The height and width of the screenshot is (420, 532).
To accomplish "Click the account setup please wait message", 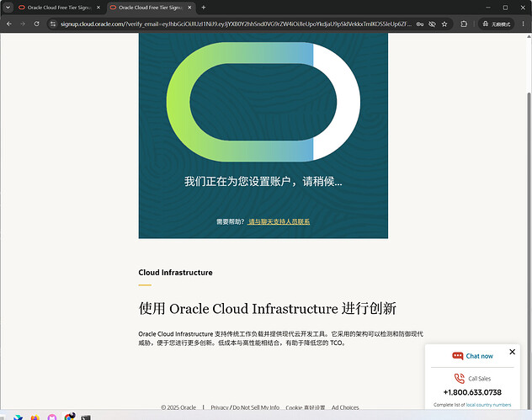I will [263, 181].
